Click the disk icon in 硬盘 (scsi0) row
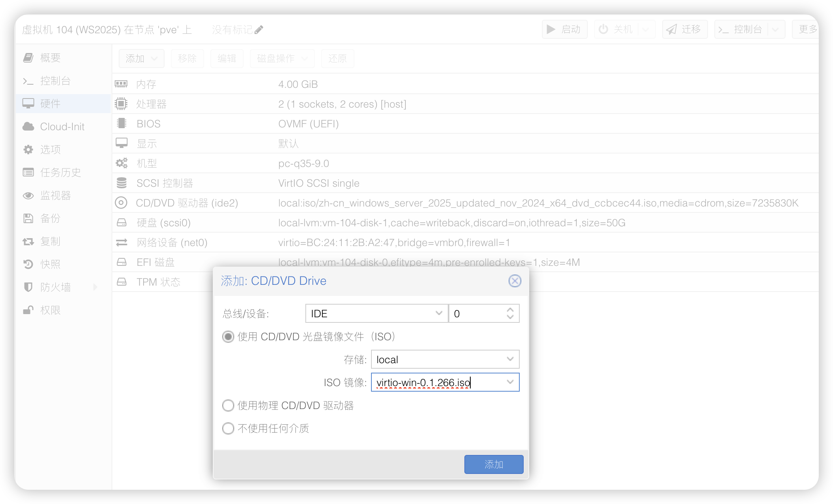 [x=121, y=223]
